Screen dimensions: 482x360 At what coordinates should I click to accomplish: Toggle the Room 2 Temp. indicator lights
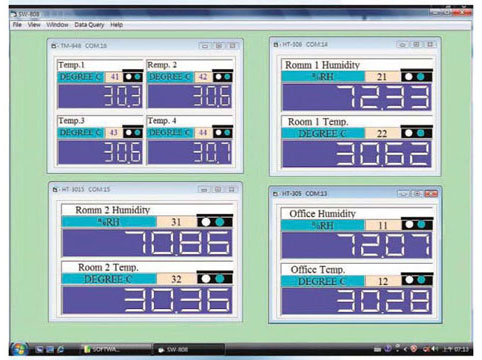215,279
